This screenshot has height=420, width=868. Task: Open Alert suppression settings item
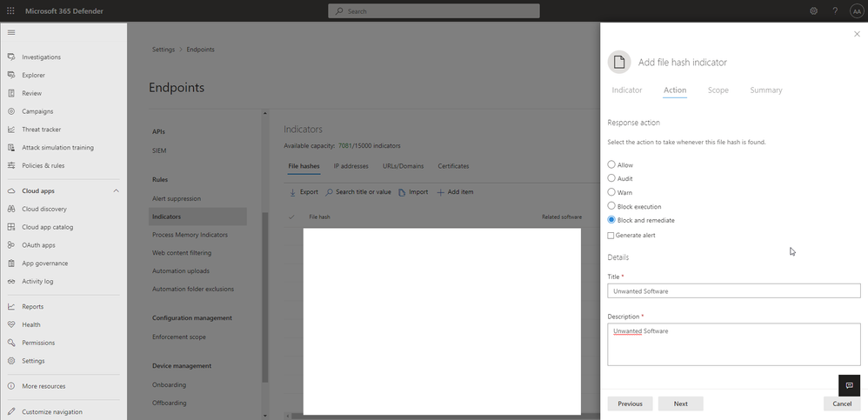click(177, 198)
